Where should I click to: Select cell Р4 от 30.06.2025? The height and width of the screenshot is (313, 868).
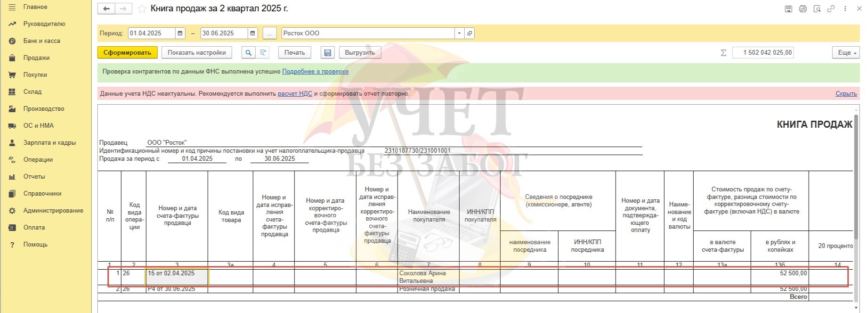[x=177, y=289]
